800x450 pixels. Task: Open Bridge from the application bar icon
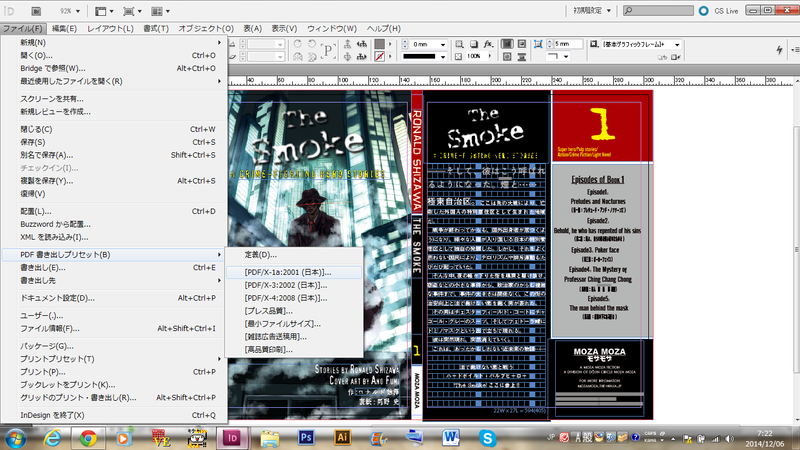click(x=36, y=11)
